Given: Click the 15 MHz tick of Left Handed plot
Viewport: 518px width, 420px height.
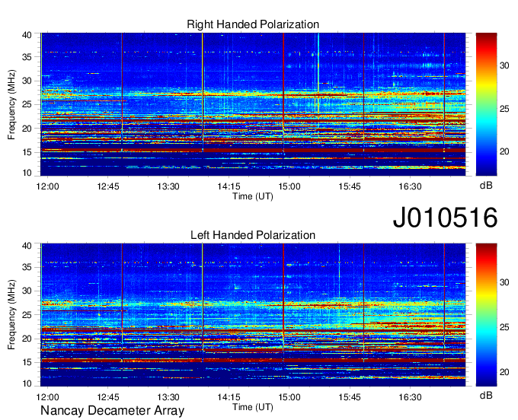Looking at the screenshot, I should 27,362.
